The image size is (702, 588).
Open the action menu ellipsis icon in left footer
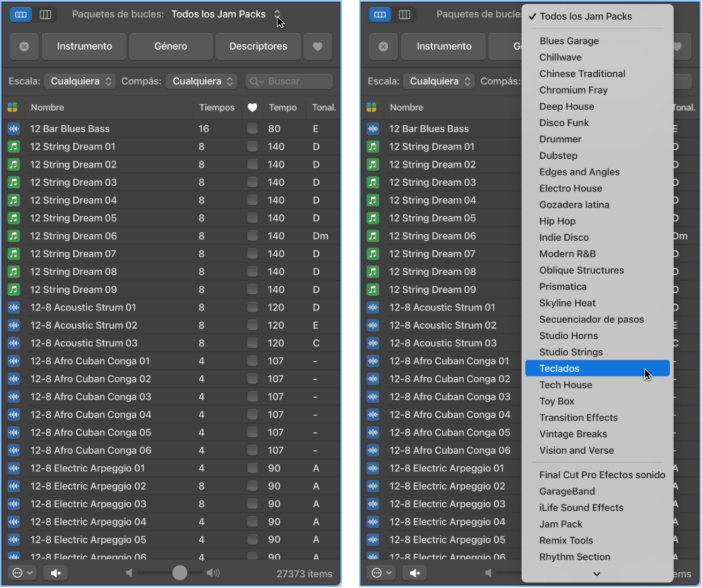22,573
